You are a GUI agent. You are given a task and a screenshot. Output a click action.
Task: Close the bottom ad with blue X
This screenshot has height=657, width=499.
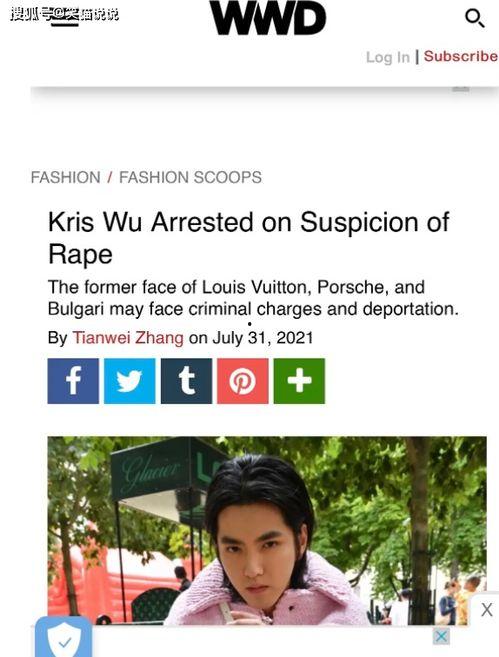click(441, 636)
